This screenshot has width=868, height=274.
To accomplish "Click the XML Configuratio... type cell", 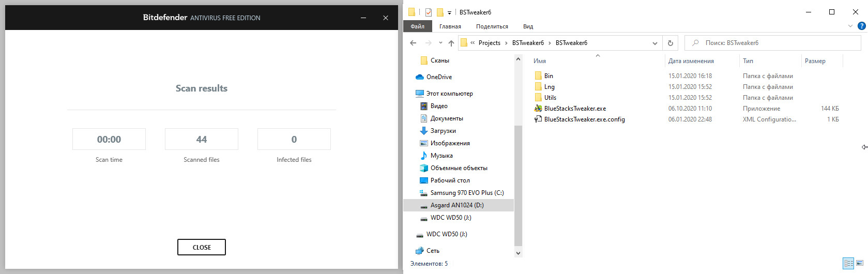I will tap(769, 119).
